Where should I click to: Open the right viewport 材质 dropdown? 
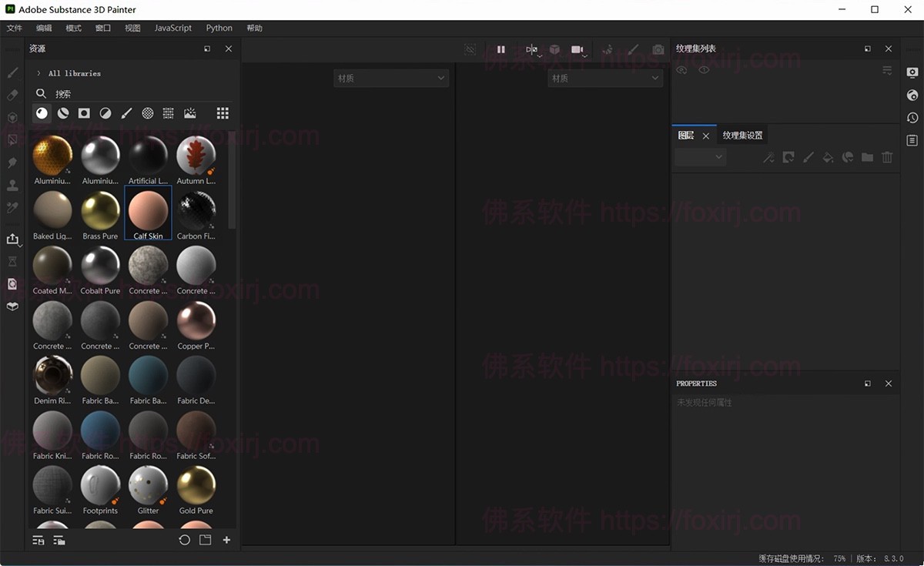pyautogui.click(x=605, y=78)
